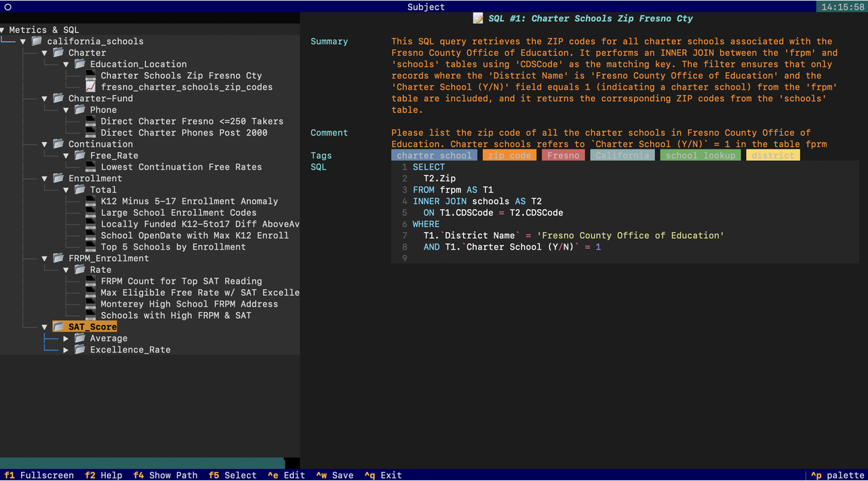Collapse the Charter-Fund folder arrow

coord(45,98)
